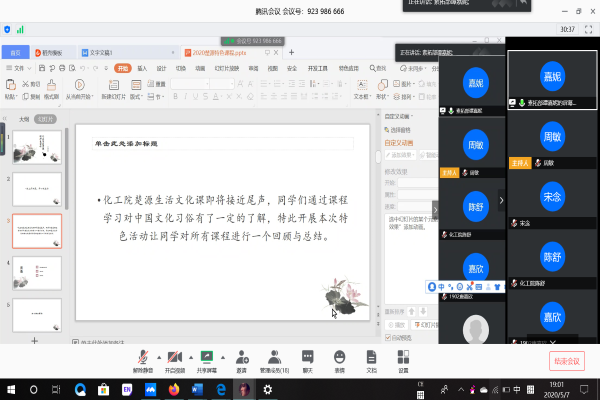Expand video options arrow beside 开启视频
Viewport: 600px width, 400px height.
188,356
